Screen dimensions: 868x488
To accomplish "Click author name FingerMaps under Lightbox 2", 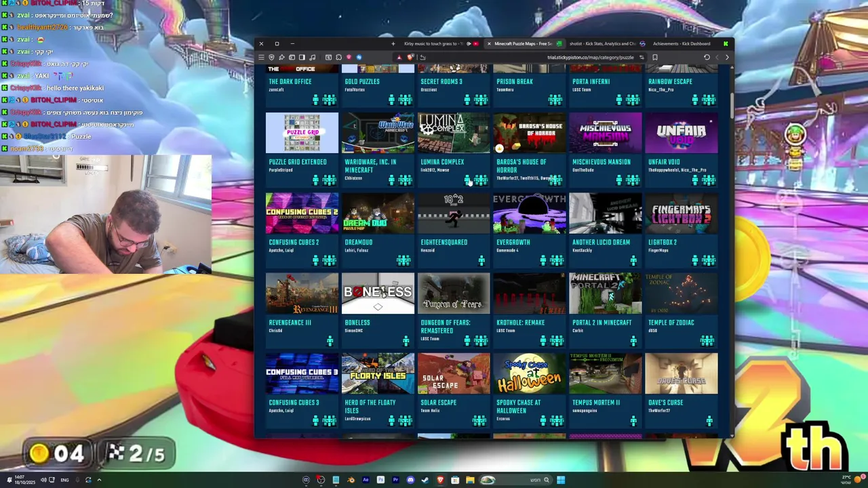I will 658,250.
